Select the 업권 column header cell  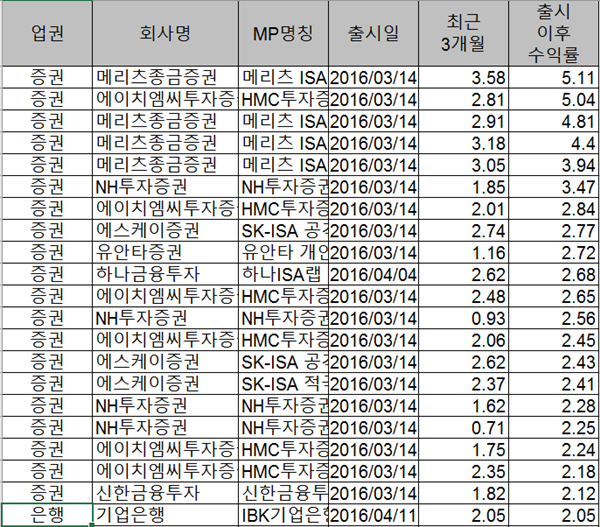47,33
